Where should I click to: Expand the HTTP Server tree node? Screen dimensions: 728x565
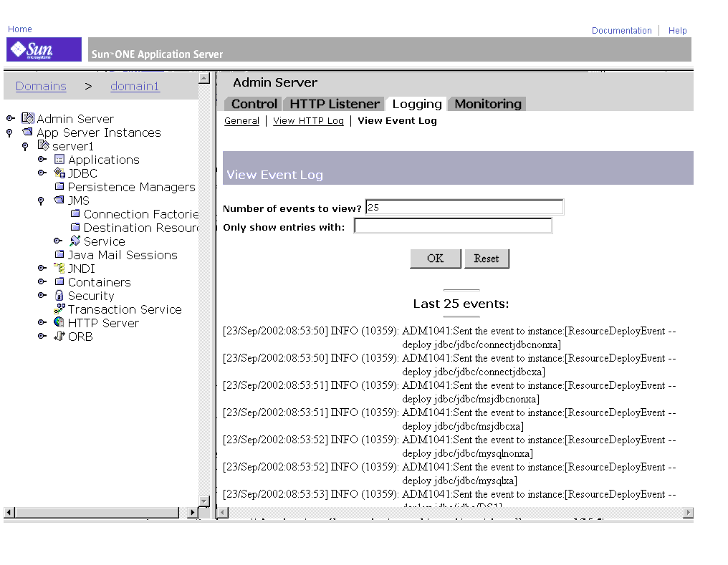42,322
